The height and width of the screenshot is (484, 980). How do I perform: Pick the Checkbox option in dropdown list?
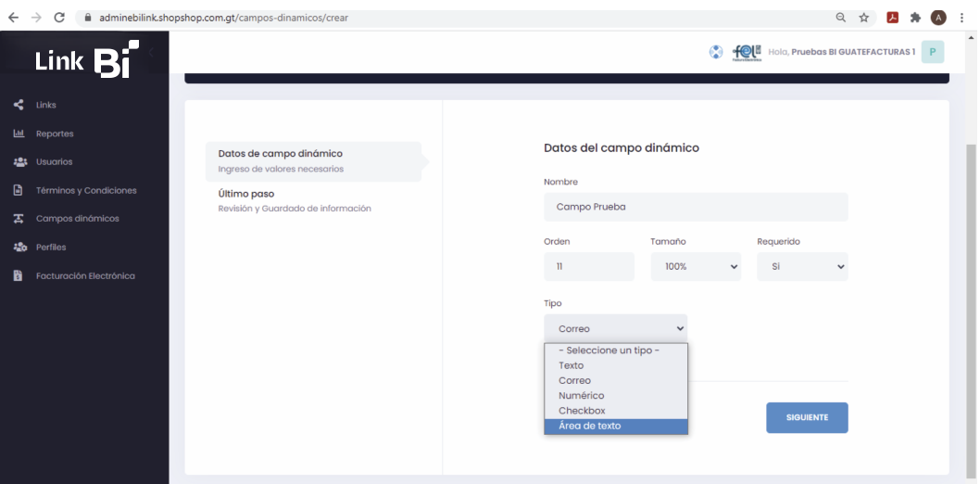pyautogui.click(x=582, y=411)
